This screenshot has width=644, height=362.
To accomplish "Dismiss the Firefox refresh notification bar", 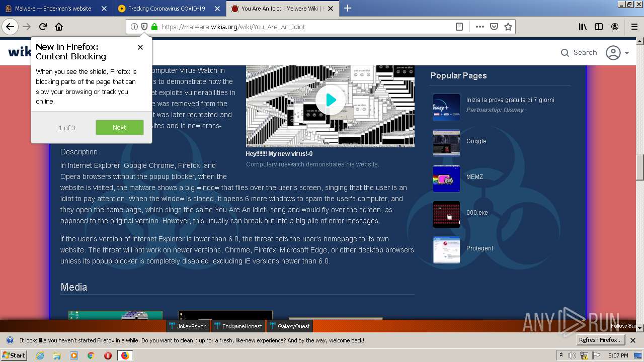I will (633, 340).
